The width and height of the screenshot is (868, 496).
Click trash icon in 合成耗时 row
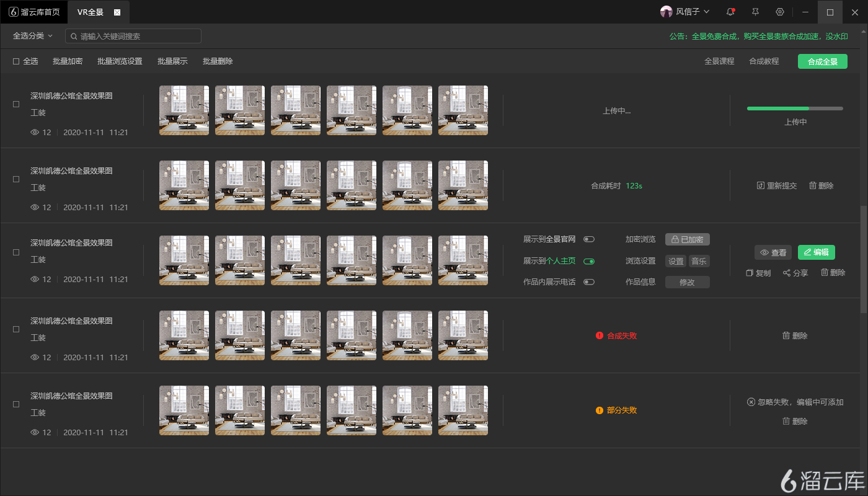tap(813, 185)
